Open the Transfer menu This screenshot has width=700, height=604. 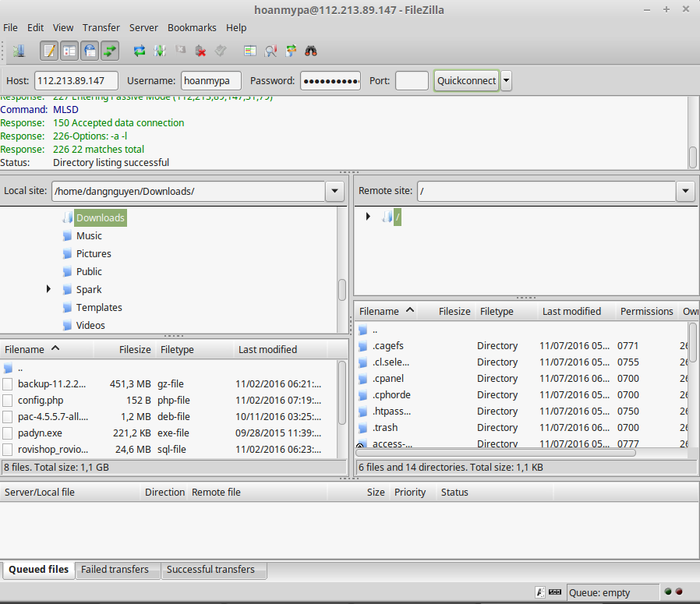coord(101,28)
